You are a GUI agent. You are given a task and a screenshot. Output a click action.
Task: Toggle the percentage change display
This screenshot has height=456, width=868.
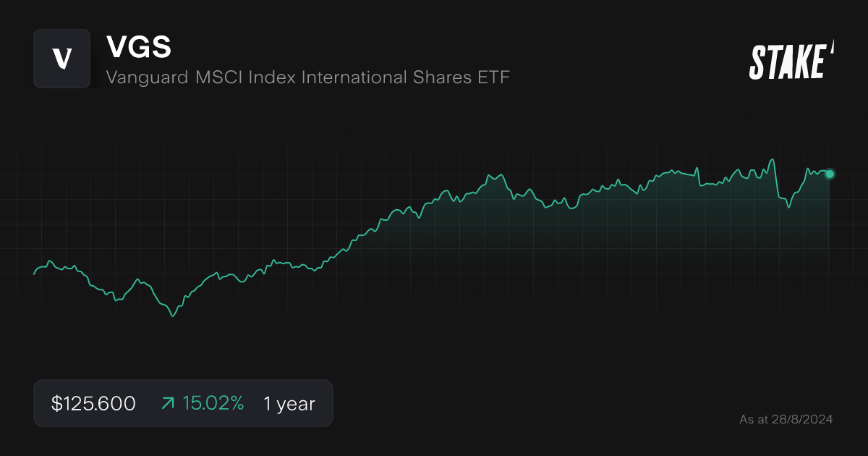[x=213, y=402]
